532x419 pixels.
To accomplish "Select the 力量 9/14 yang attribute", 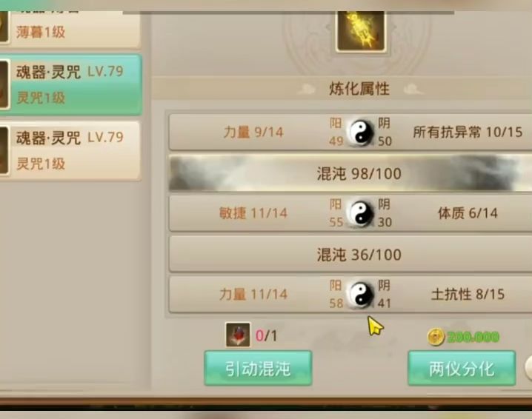I will 253,133.
